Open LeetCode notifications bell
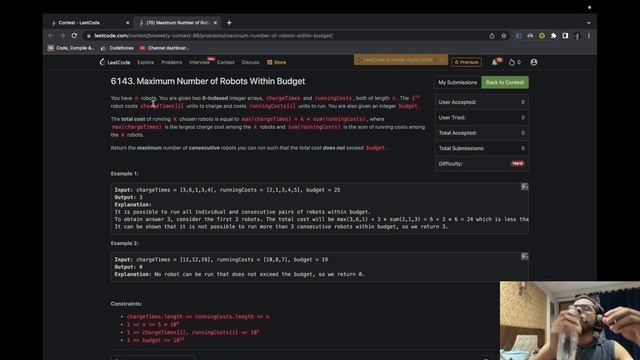Image resolution: width=640 pixels, height=360 pixels. tap(496, 62)
